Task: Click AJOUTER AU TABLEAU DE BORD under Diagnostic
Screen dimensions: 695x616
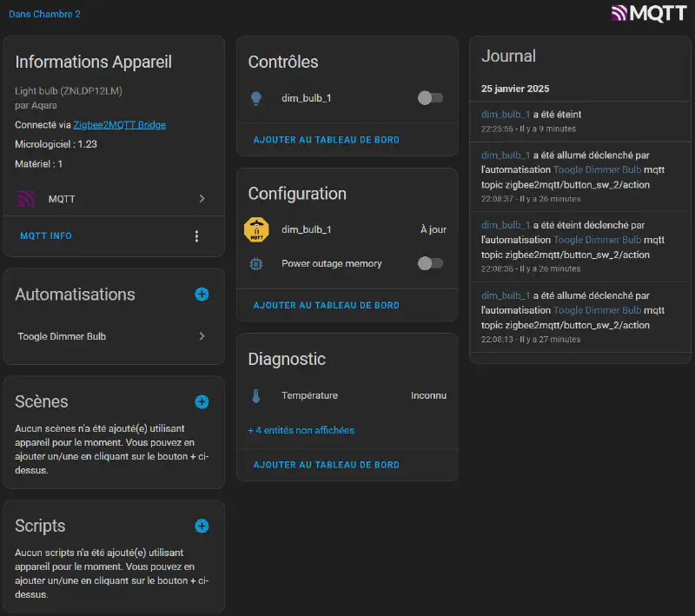Action: point(326,465)
